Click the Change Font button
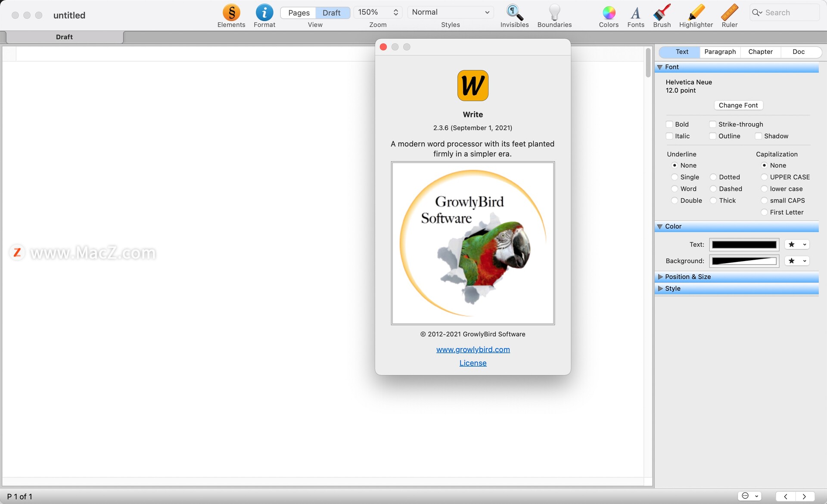827x504 pixels. point(738,106)
